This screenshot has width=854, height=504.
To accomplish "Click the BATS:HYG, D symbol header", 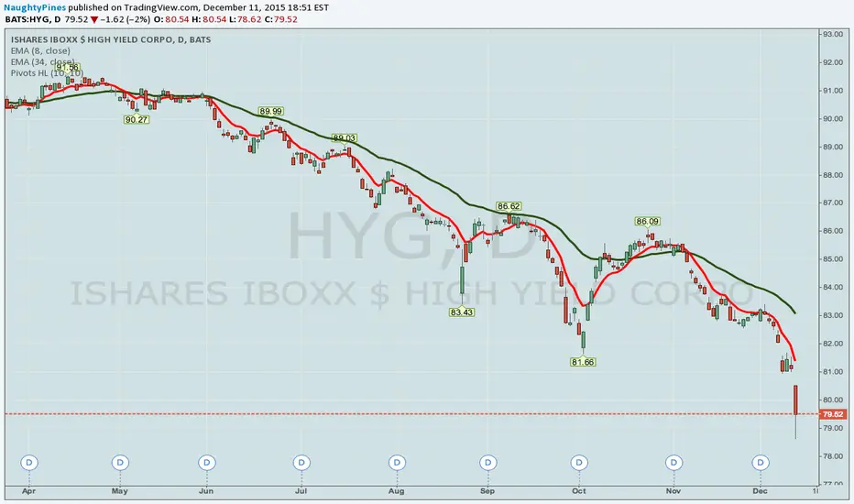I will coord(33,19).
